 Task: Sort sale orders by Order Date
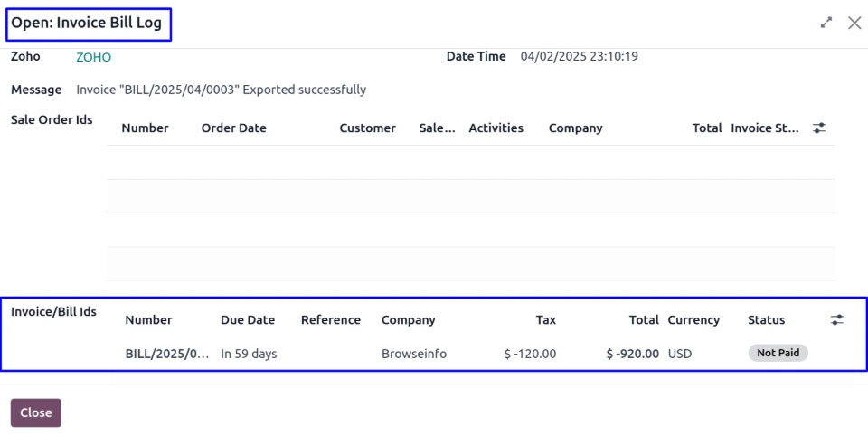pyautogui.click(x=233, y=128)
